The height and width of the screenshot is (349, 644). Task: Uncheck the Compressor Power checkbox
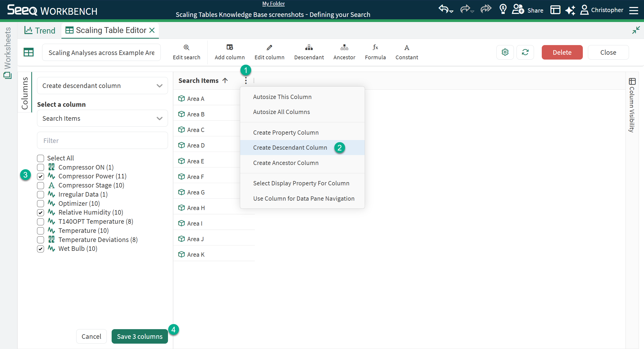(x=41, y=177)
